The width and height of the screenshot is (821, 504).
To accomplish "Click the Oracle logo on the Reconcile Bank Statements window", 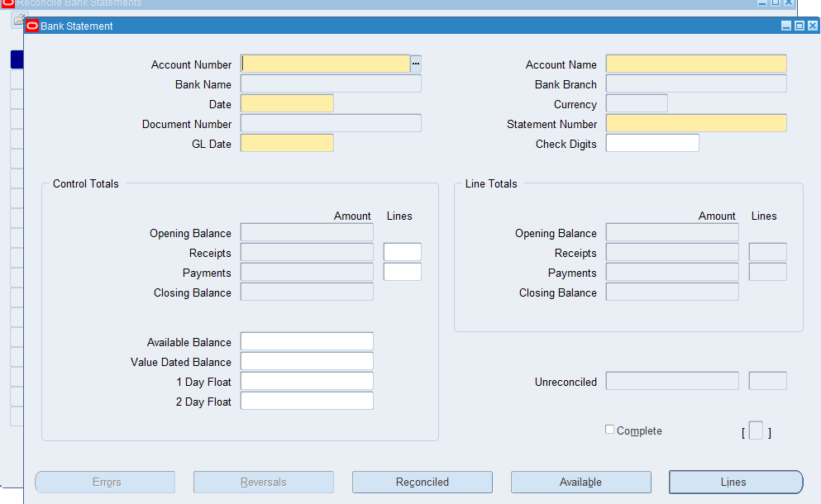I will click(x=8, y=3).
